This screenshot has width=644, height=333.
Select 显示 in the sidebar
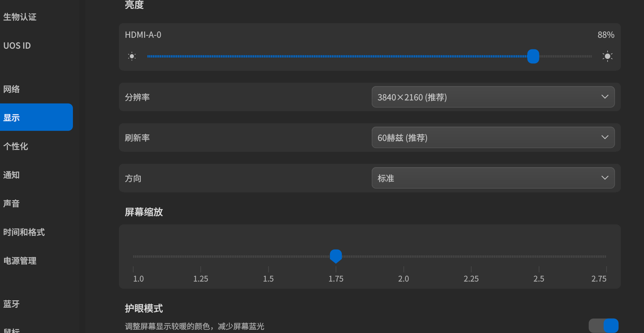point(36,117)
